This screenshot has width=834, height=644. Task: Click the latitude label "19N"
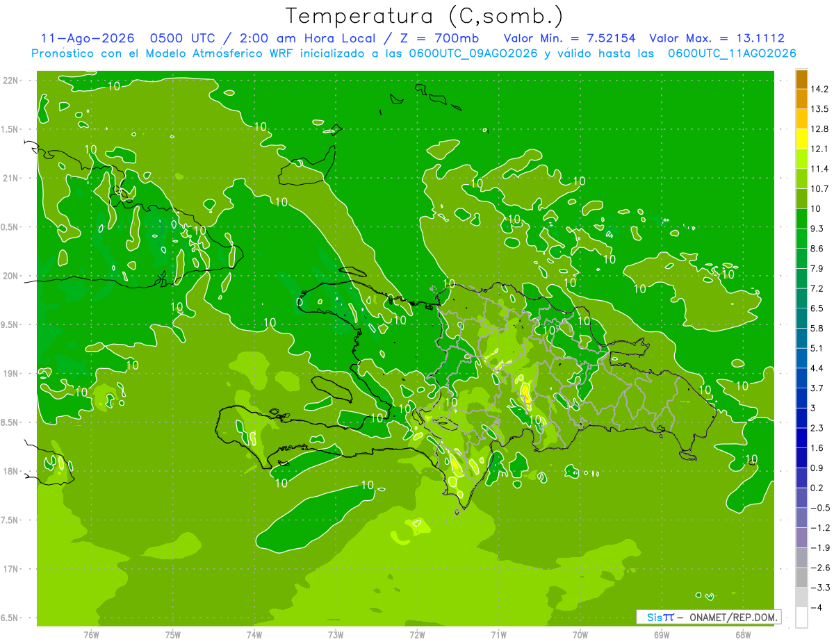(10, 374)
